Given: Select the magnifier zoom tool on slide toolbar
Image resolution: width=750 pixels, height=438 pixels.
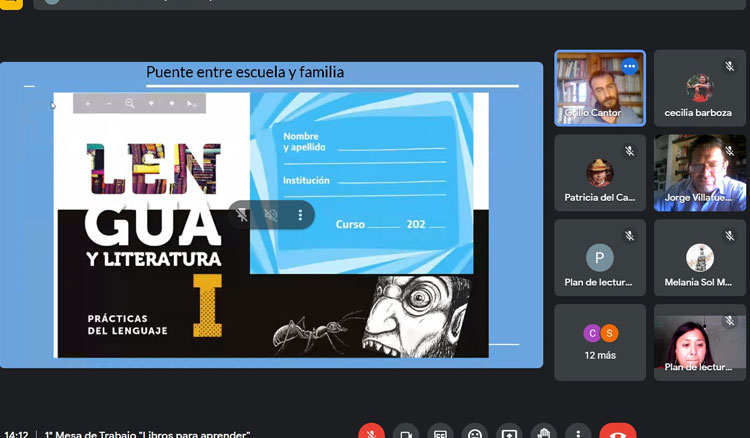Looking at the screenshot, I should [x=130, y=104].
